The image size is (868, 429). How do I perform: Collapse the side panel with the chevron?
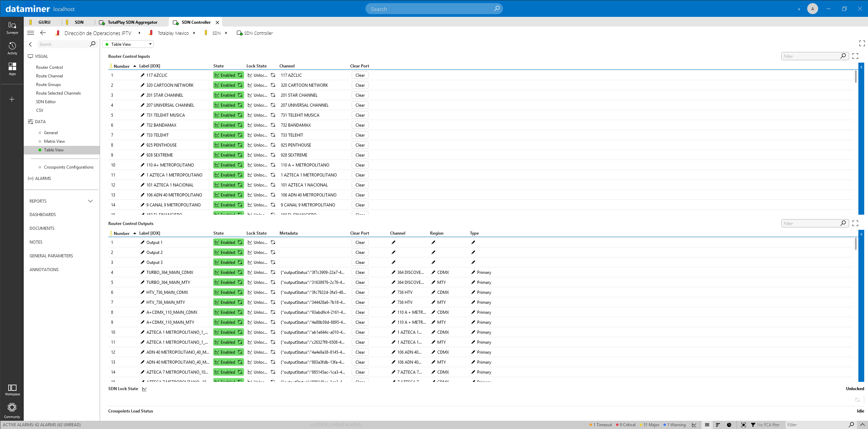point(30,44)
